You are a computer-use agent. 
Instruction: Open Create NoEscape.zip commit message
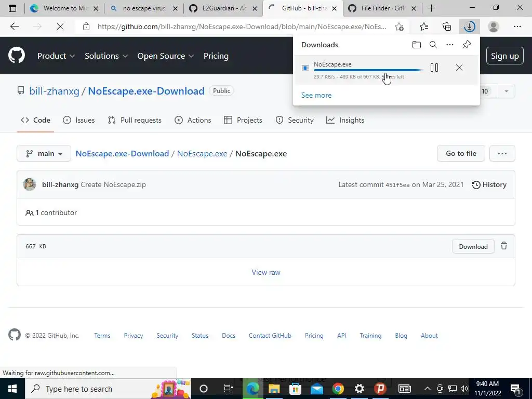point(113,184)
